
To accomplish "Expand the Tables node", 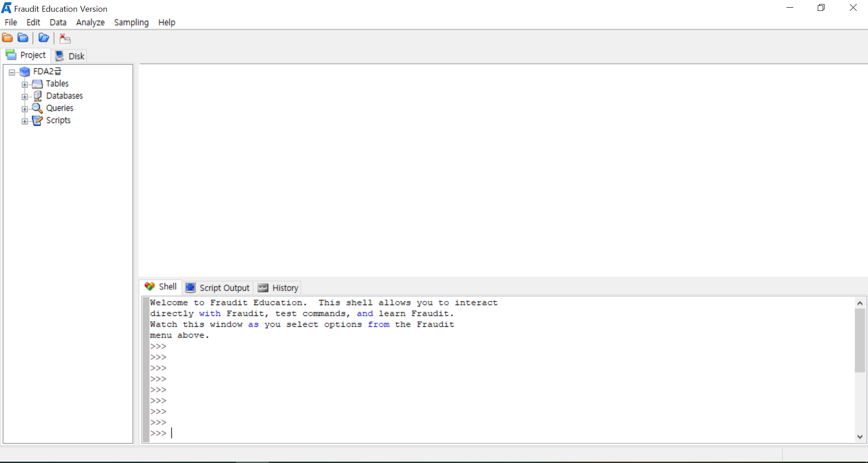I will (x=25, y=84).
